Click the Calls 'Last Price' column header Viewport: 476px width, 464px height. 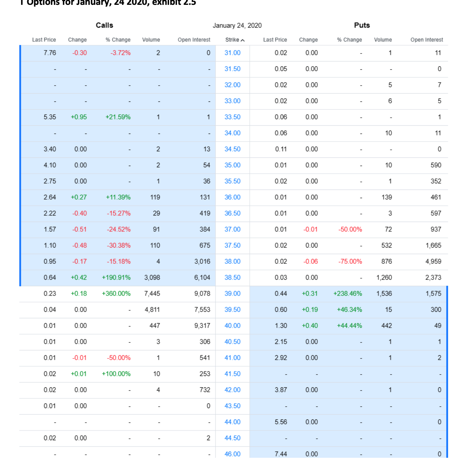coord(44,40)
